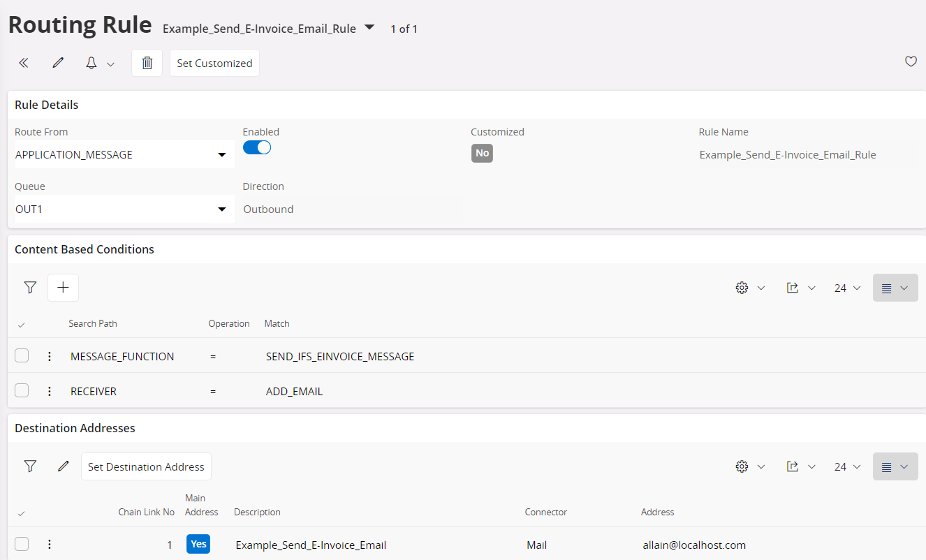Toggle the Enabled switch off
926x560 pixels.
[x=256, y=147]
